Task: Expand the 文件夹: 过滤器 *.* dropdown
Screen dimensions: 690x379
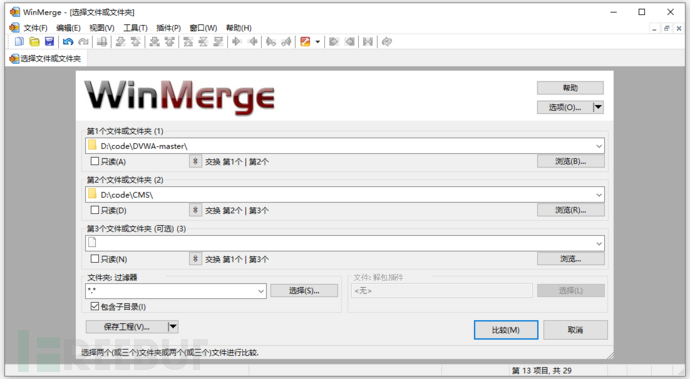Action: [261, 291]
